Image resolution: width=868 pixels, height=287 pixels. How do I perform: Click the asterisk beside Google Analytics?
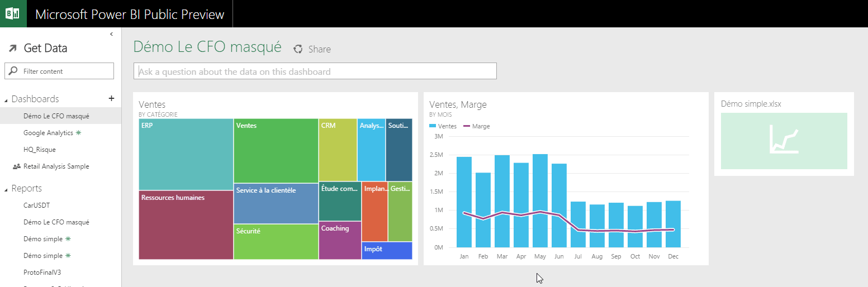(79, 133)
